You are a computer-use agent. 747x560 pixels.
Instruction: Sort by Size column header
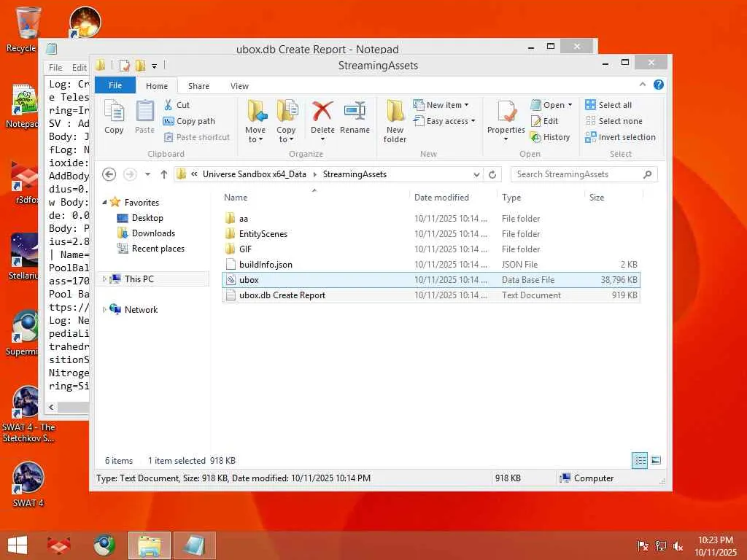click(x=614, y=197)
